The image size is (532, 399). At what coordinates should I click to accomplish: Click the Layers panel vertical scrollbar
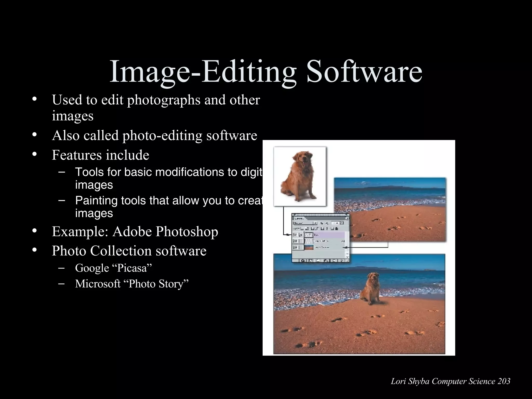[347, 245]
